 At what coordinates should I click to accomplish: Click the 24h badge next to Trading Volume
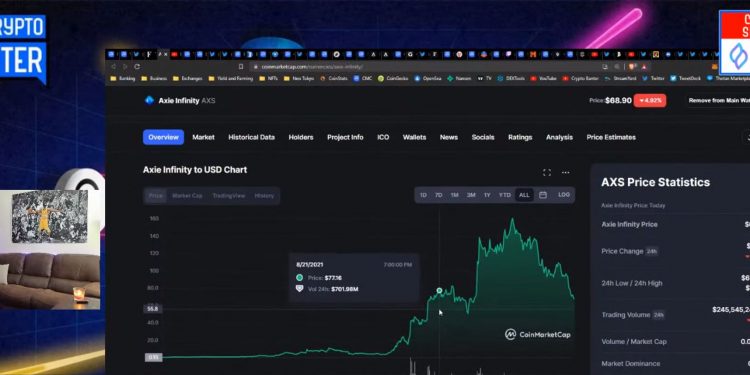click(659, 315)
